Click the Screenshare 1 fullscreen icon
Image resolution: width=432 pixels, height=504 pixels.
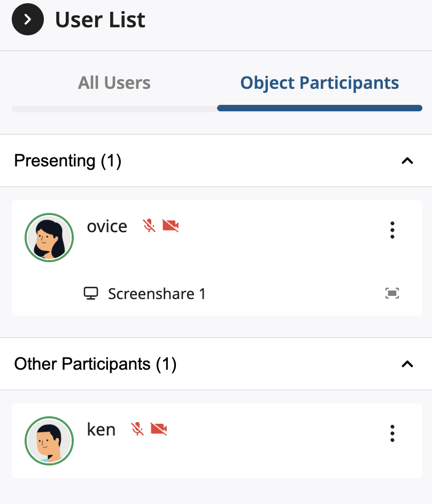pyautogui.click(x=392, y=293)
